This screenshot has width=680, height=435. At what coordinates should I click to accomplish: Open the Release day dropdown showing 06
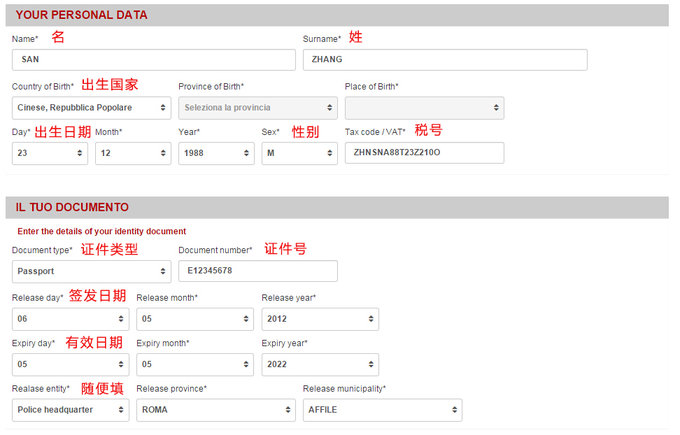pyautogui.click(x=70, y=319)
